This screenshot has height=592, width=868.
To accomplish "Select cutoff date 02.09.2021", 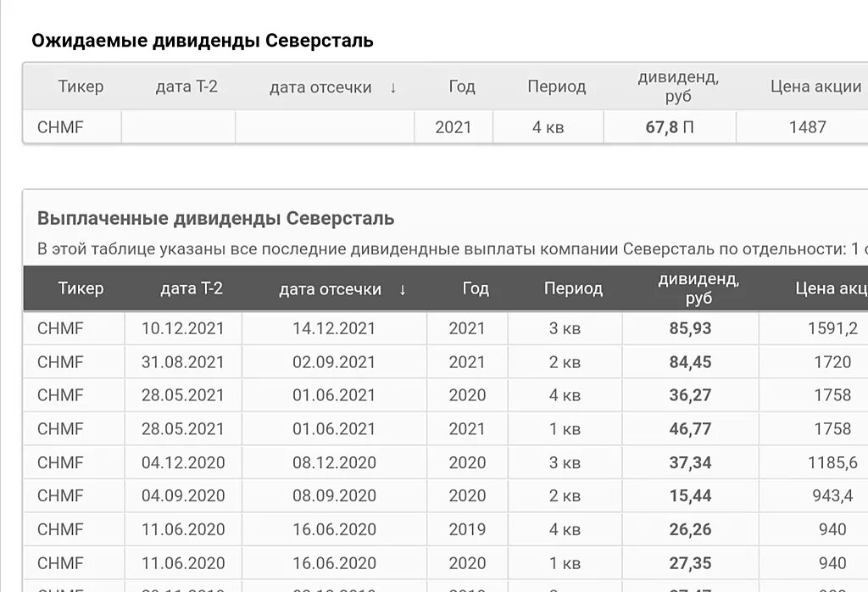I will pos(334,362).
